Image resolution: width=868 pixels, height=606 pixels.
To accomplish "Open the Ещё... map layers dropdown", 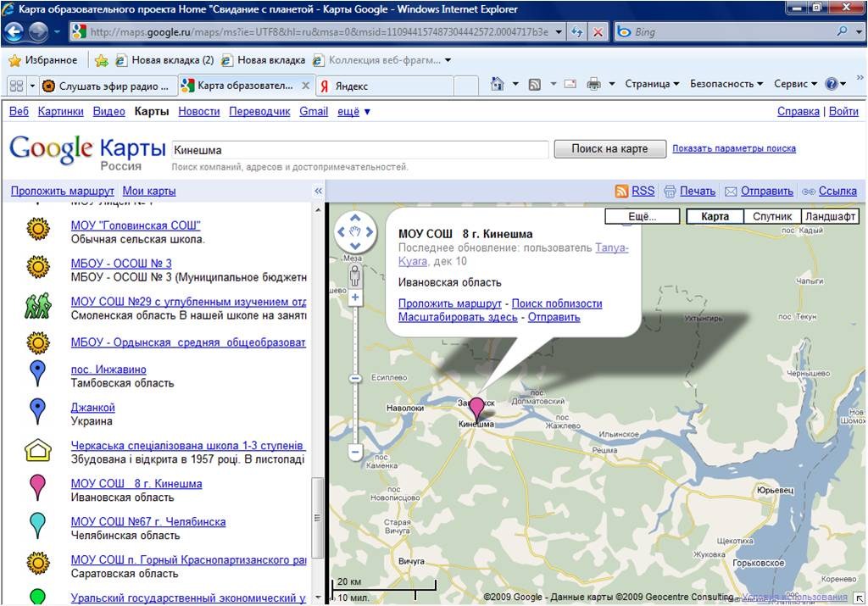I will point(643,216).
